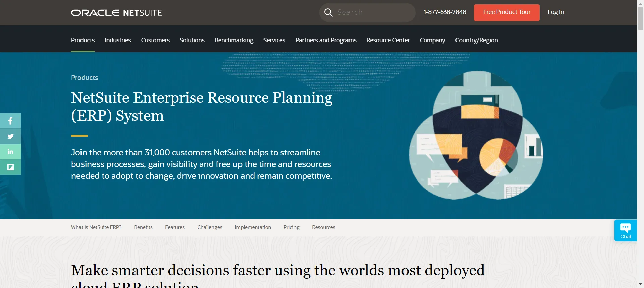This screenshot has height=288, width=644.
Task: Open the Industries menu
Action: point(118,40)
